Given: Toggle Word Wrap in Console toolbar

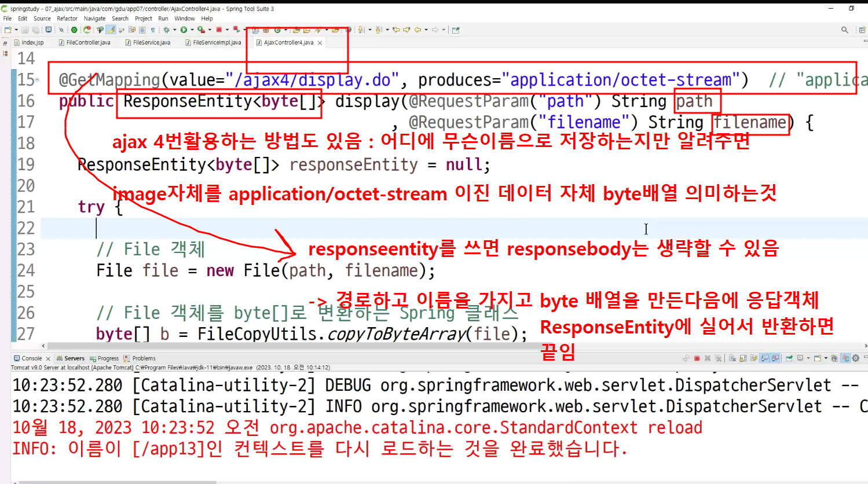Looking at the screenshot, I should tap(753, 358).
